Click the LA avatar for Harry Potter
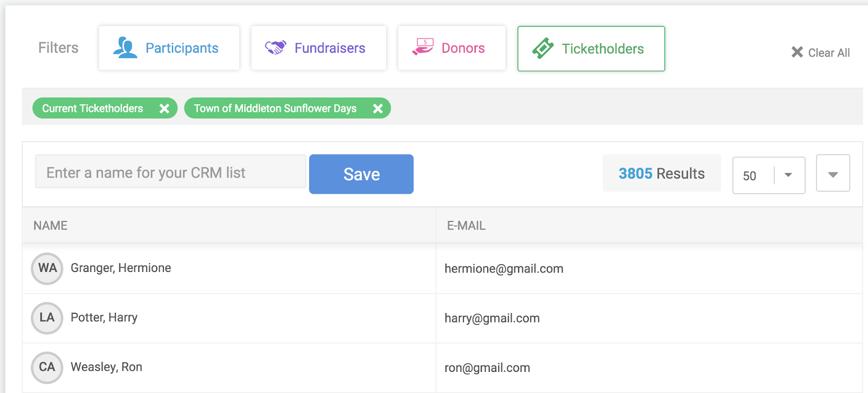This screenshot has height=393, width=868. (x=47, y=318)
